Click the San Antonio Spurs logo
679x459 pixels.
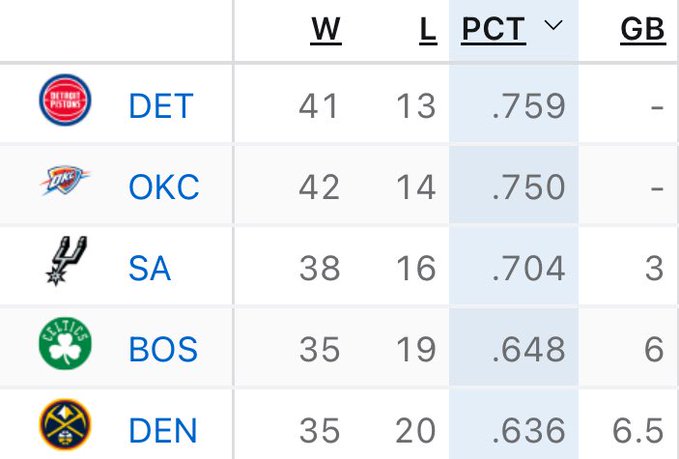click(65, 265)
